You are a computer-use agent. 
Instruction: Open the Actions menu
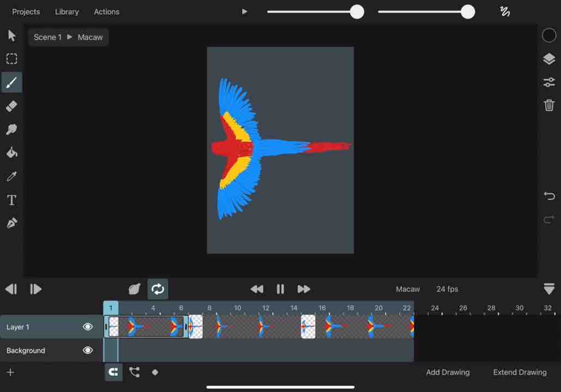[x=107, y=11]
